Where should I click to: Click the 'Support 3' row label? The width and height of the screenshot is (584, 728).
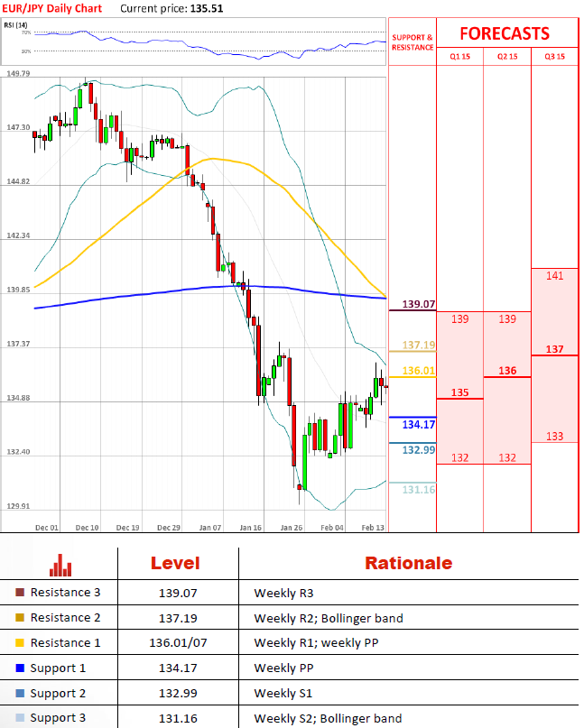(58, 718)
